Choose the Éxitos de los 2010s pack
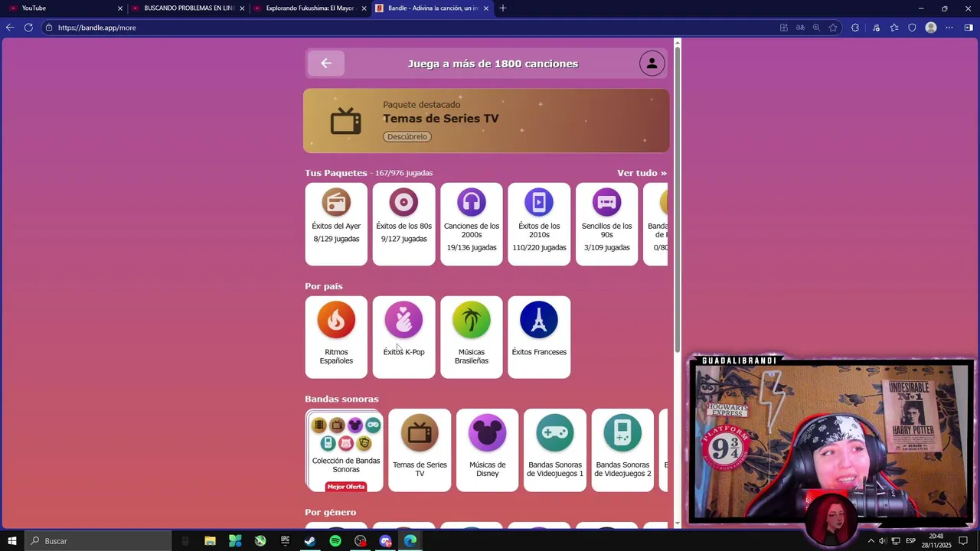Image resolution: width=980 pixels, height=551 pixels. pos(539,224)
